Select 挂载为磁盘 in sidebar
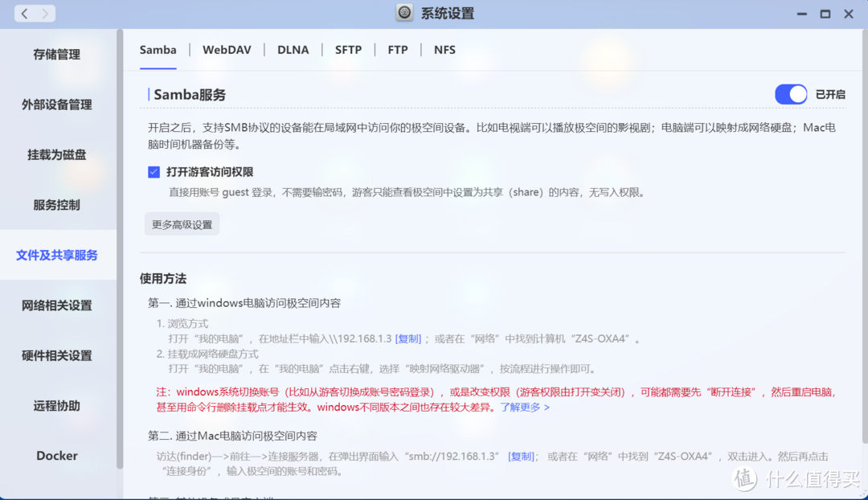Screen dimensions: 868x500 57,155
